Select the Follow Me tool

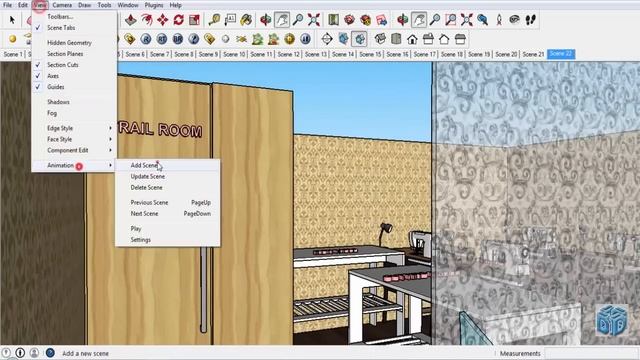[147, 20]
